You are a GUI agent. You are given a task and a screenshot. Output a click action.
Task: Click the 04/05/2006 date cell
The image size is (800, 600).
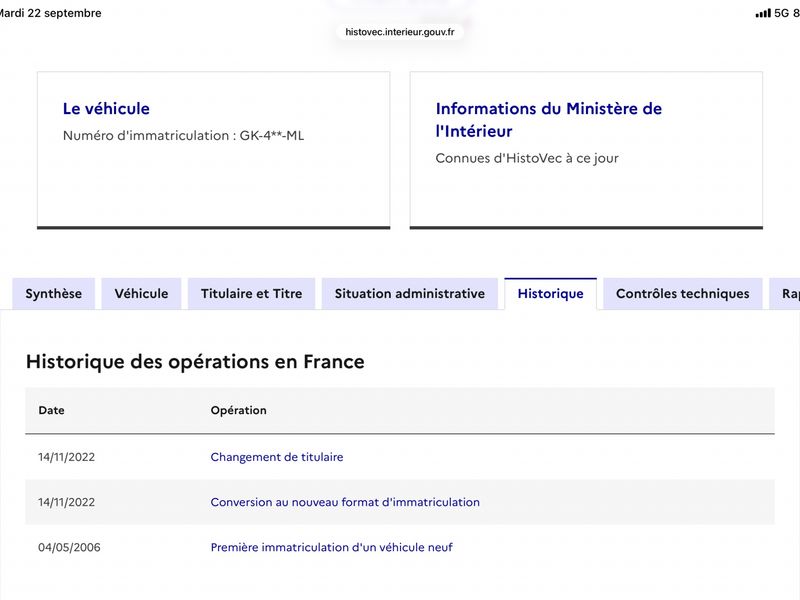point(69,547)
